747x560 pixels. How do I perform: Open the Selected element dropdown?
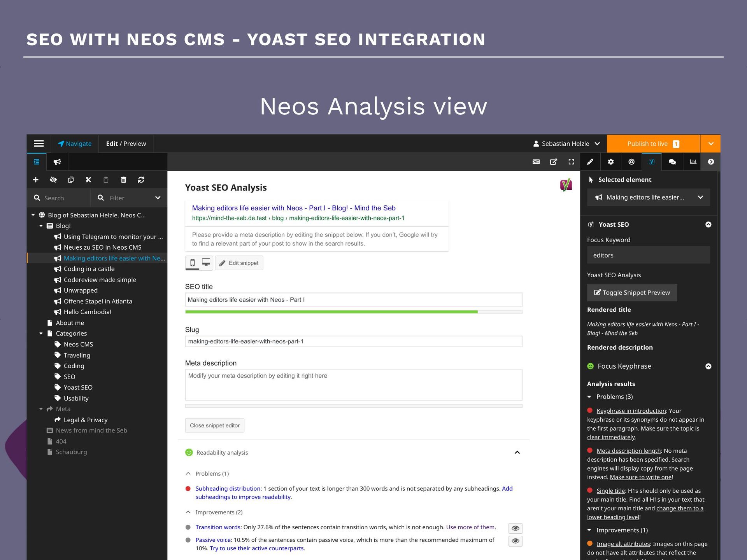(649, 198)
